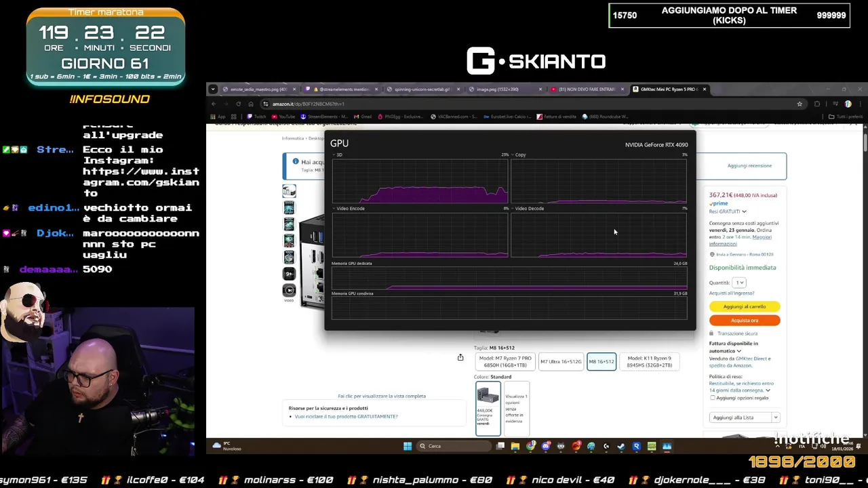Click the Aggiungi al carrello button
This screenshot has width=868, height=488.
[745, 306]
